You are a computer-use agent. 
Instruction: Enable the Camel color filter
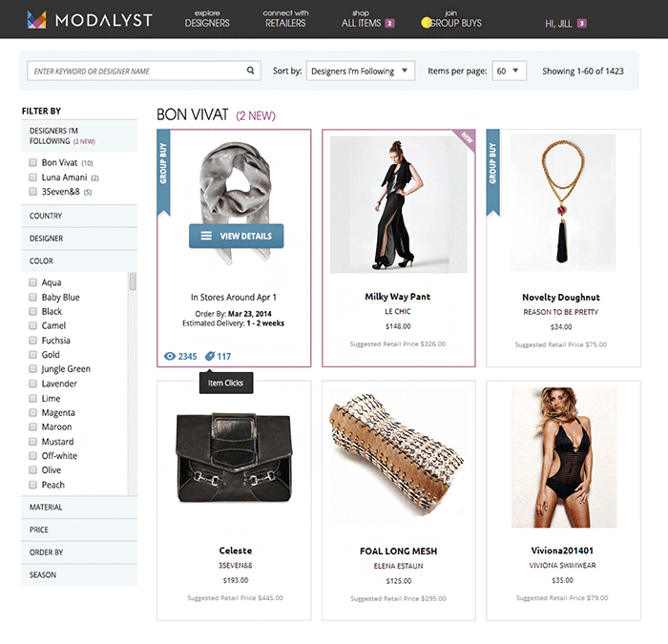[x=32, y=325]
